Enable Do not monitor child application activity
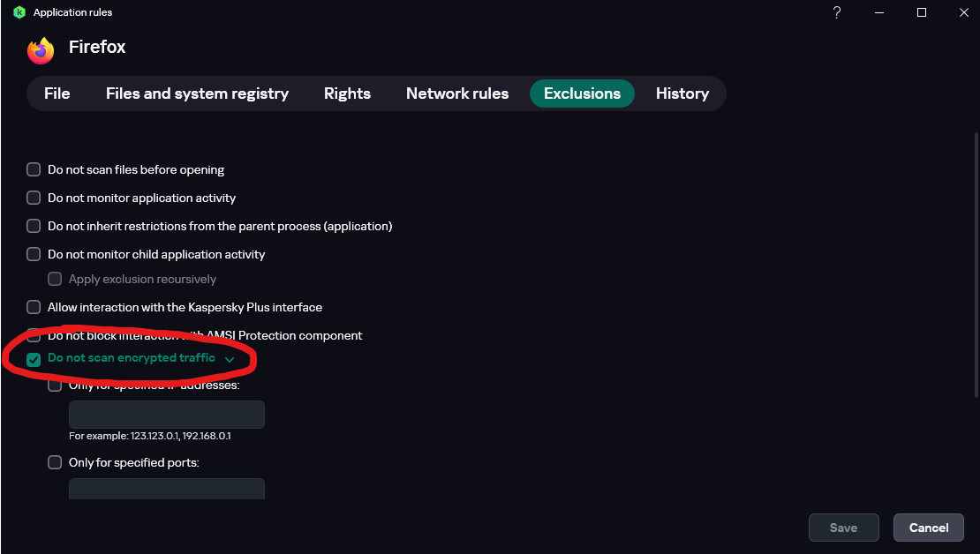Viewport: 980px width, 554px height. pyautogui.click(x=34, y=254)
